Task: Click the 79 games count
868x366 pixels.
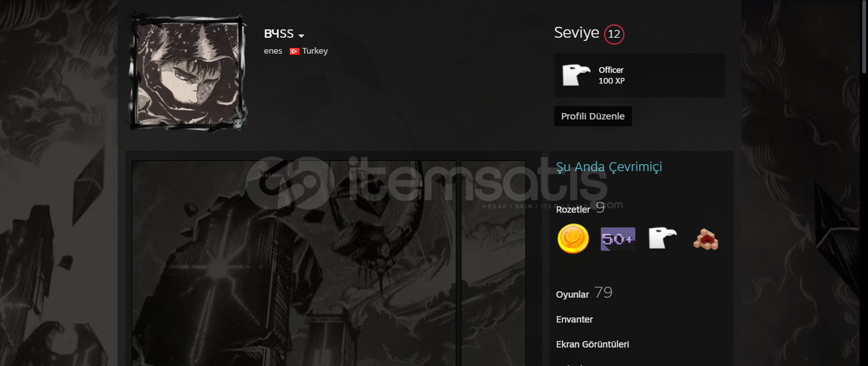Action: point(603,293)
